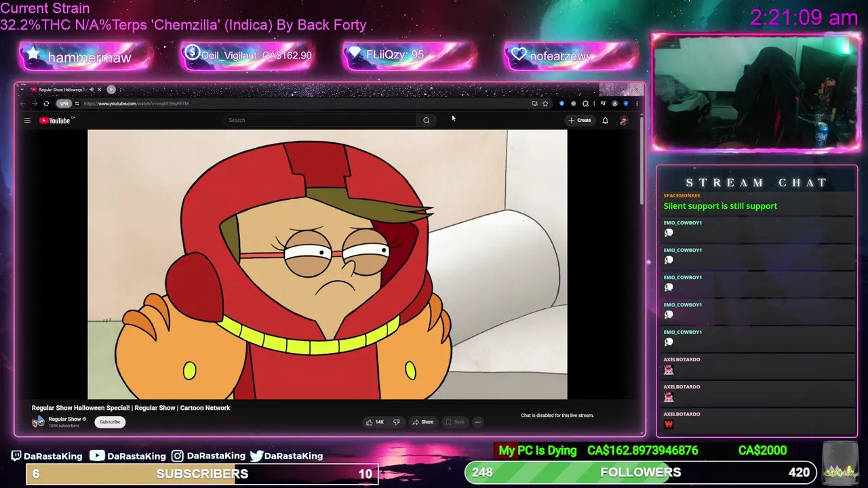Close the Regular Show Halloween tab
Viewport: 868px width, 488px height.
pos(100,89)
